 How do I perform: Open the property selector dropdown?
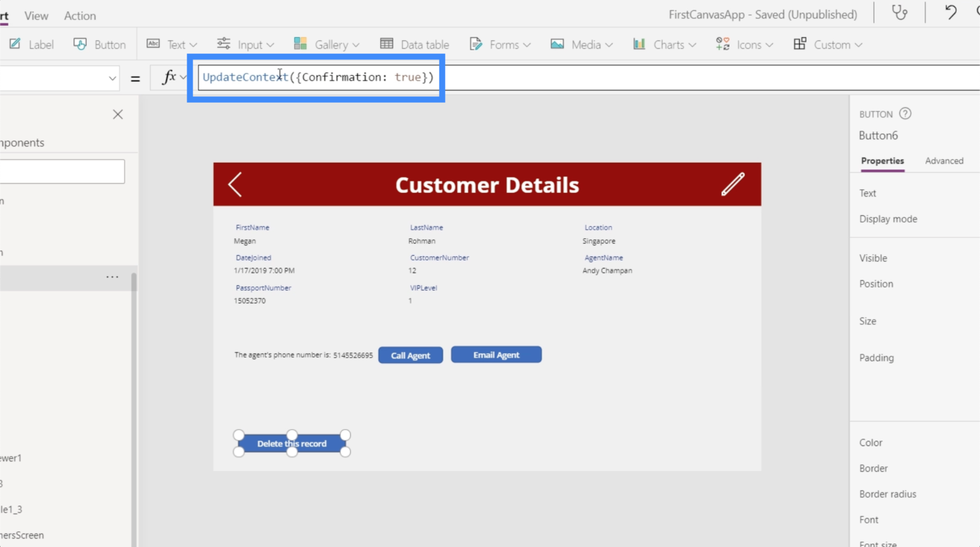coord(112,78)
